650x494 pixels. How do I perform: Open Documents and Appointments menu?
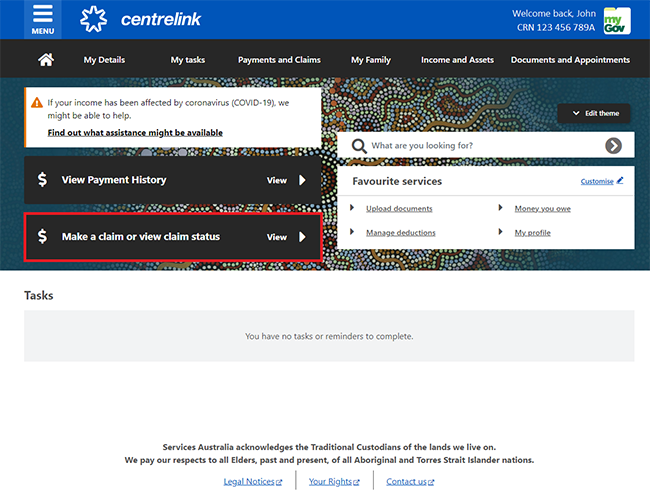[x=570, y=60]
